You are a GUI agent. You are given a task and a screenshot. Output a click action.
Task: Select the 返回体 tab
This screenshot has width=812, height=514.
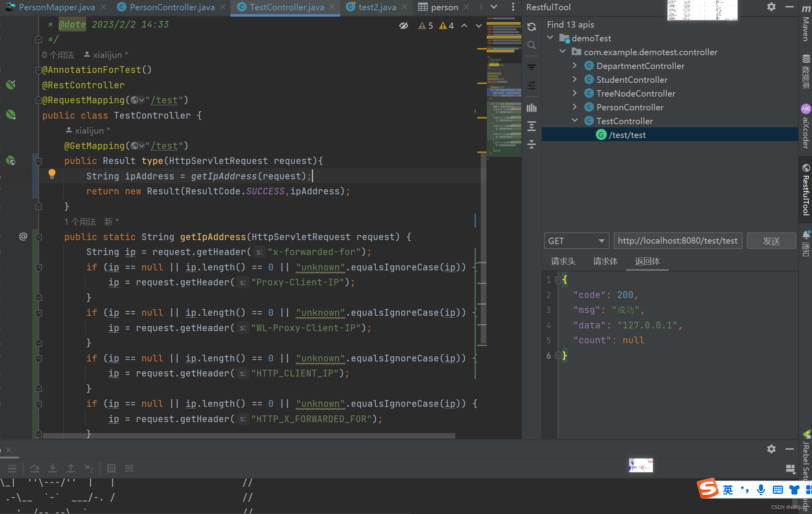pyautogui.click(x=647, y=261)
